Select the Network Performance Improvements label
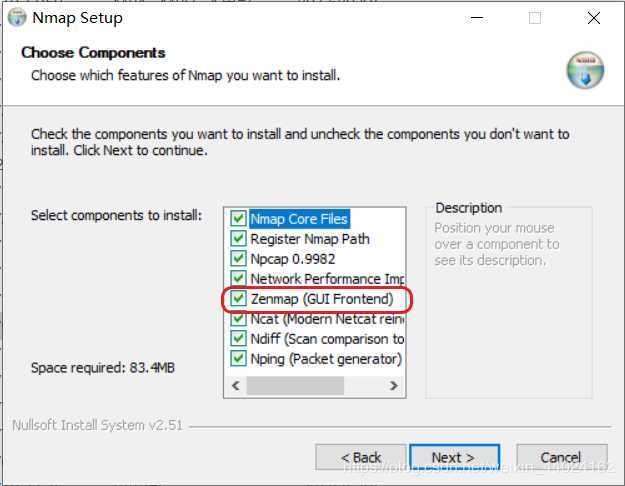 coord(327,279)
